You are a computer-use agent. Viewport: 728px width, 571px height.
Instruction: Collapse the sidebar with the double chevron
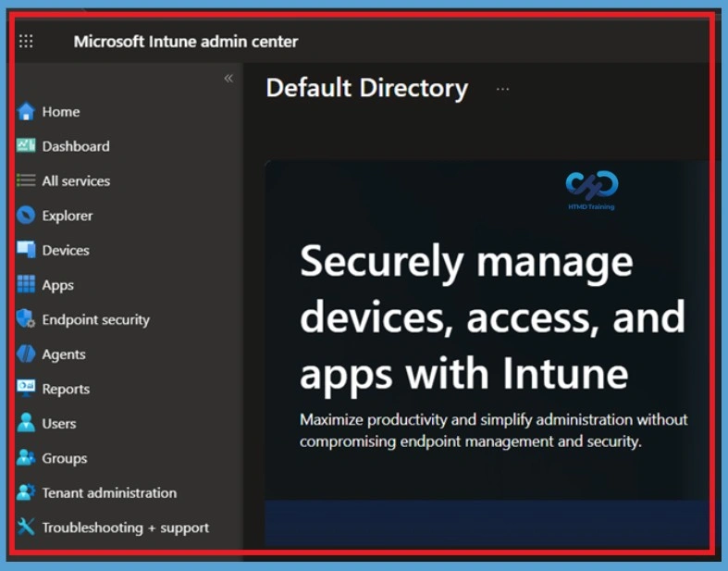point(228,78)
